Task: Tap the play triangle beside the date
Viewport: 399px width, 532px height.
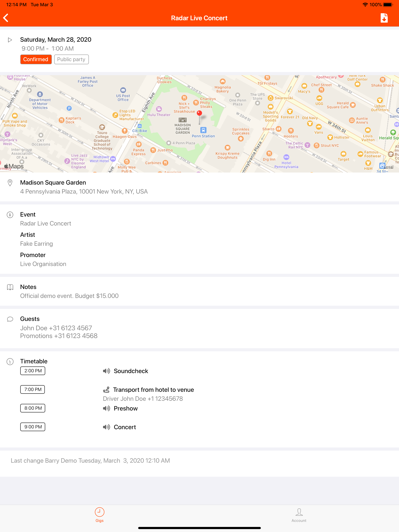Action: [10, 40]
